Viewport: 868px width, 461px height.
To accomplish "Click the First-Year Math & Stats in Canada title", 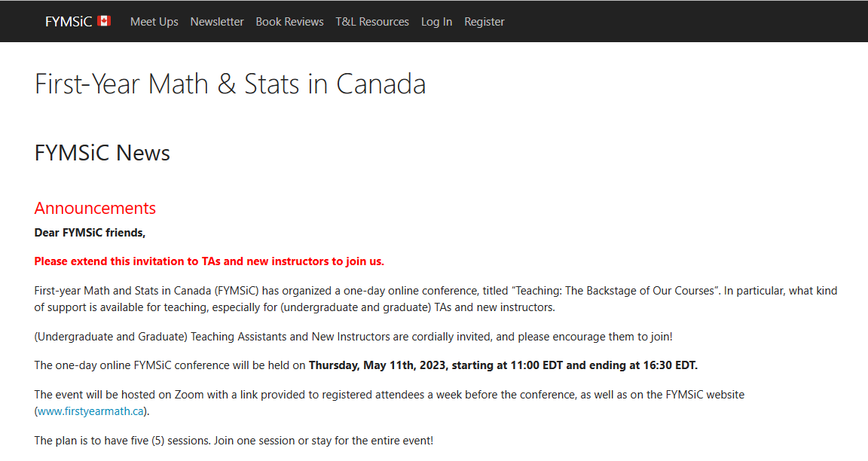I will tap(230, 84).
